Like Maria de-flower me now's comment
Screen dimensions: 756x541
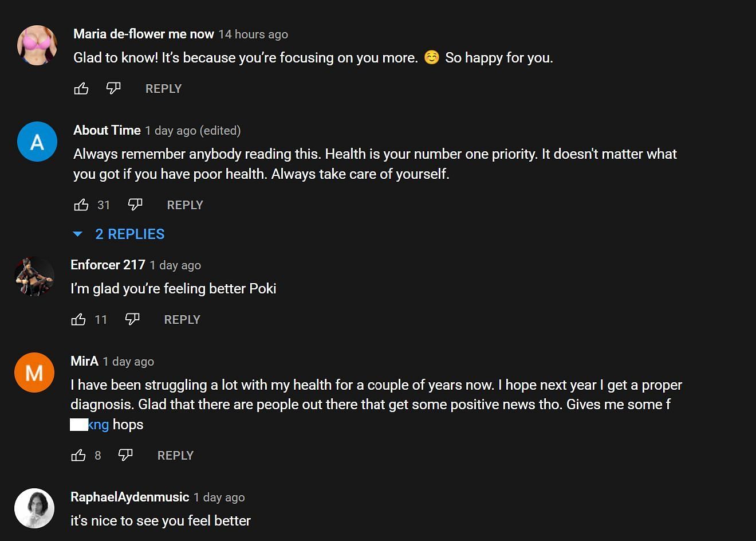tap(81, 89)
